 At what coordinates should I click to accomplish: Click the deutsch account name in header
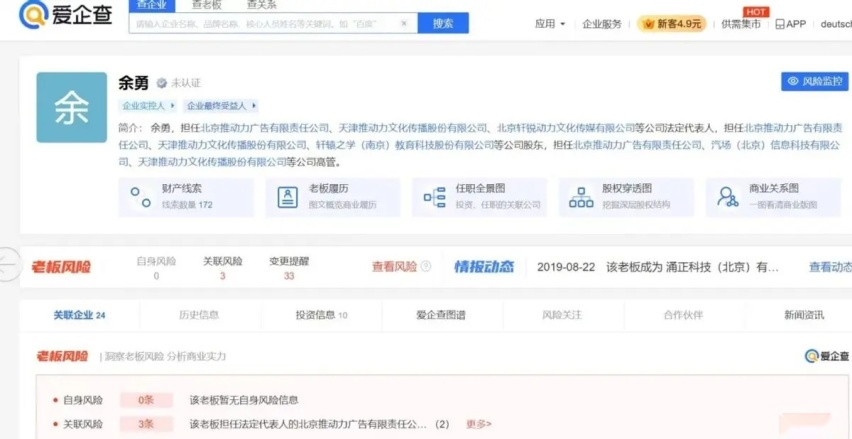point(836,24)
